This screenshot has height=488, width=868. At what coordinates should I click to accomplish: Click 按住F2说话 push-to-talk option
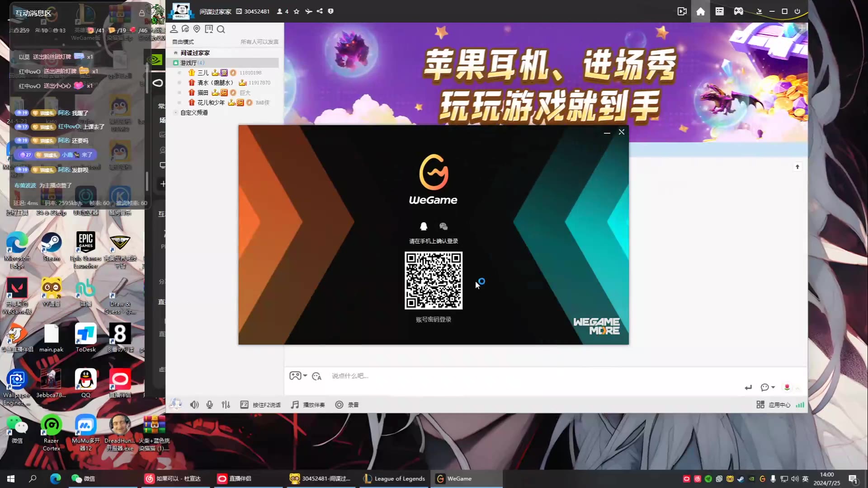[x=260, y=405]
